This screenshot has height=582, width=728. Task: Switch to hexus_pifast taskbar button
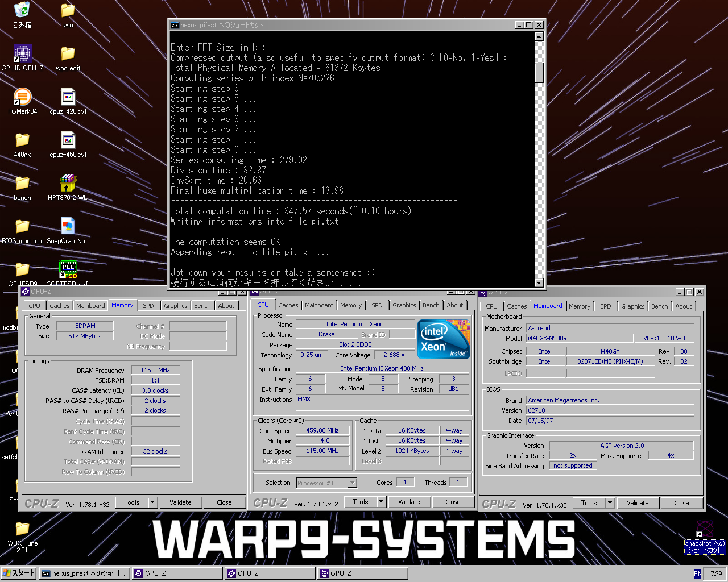coord(84,573)
